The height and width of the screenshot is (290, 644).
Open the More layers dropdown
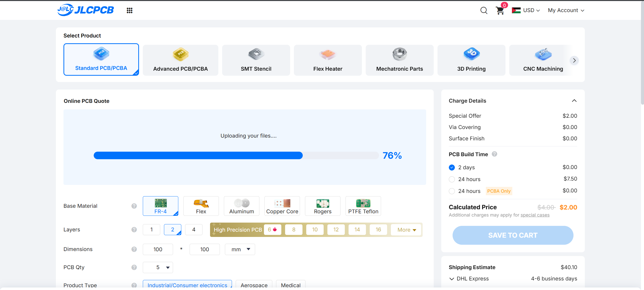(406, 230)
